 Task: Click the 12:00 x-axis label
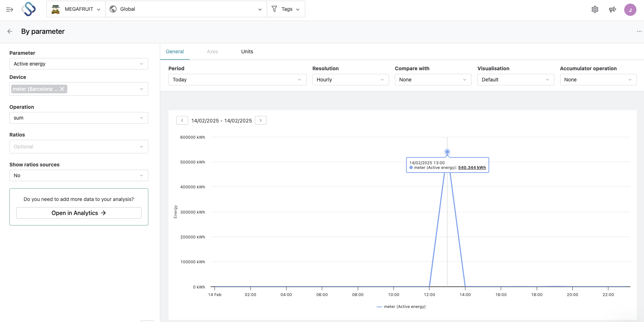[429, 295]
